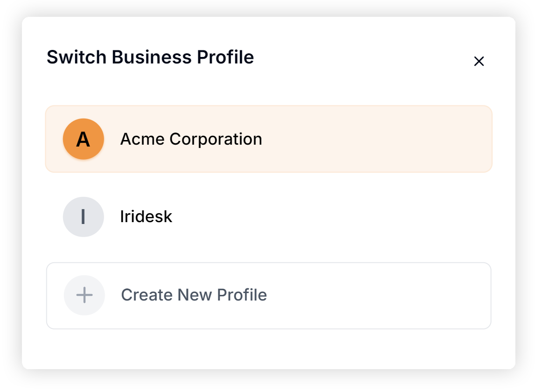This screenshot has height=392, width=535.
Task: Pick the unselected Iridesk row
Action: pyautogui.click(x=327, y=217)
